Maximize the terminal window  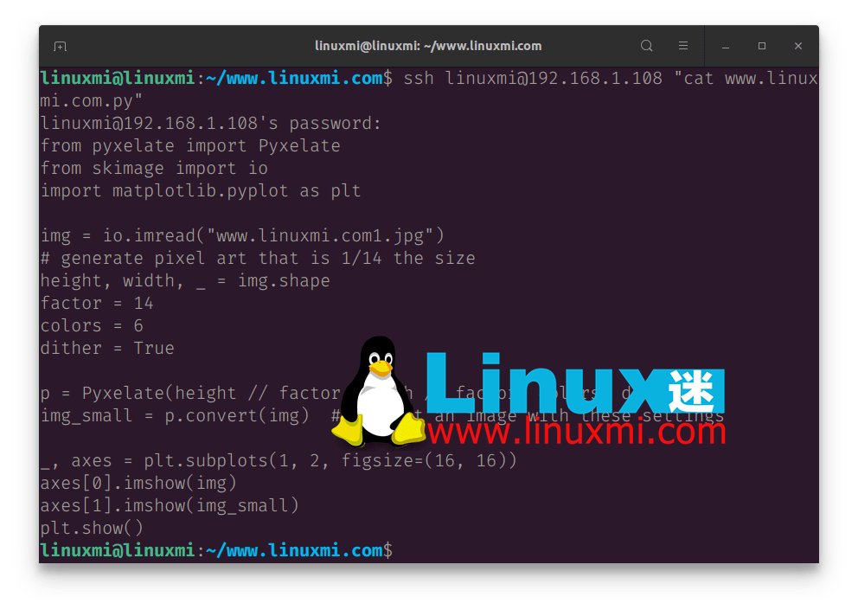pos(762,46)
